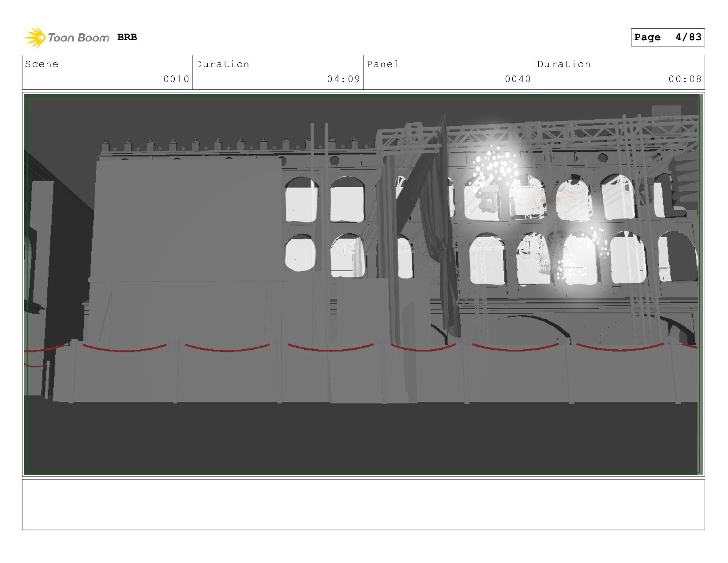The height and width of the screenshot is (563, 728).
Task: Click the Page 4/83 indicator box
Action: 668,37
